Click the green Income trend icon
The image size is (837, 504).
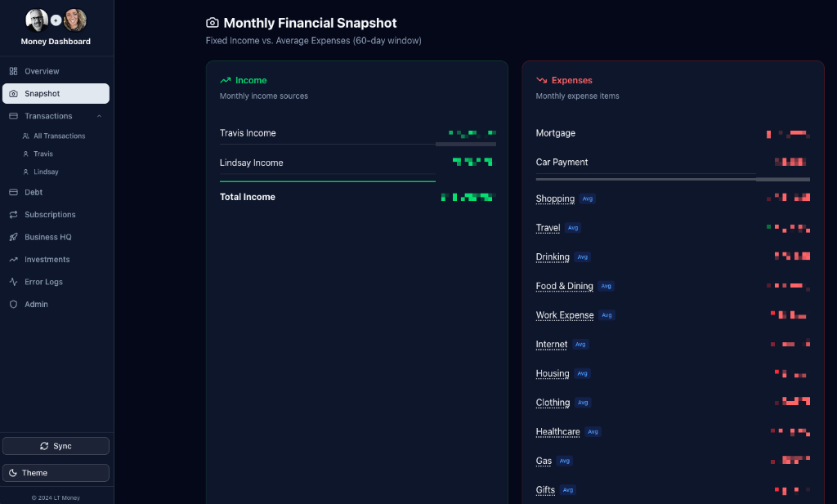(226, 79)
